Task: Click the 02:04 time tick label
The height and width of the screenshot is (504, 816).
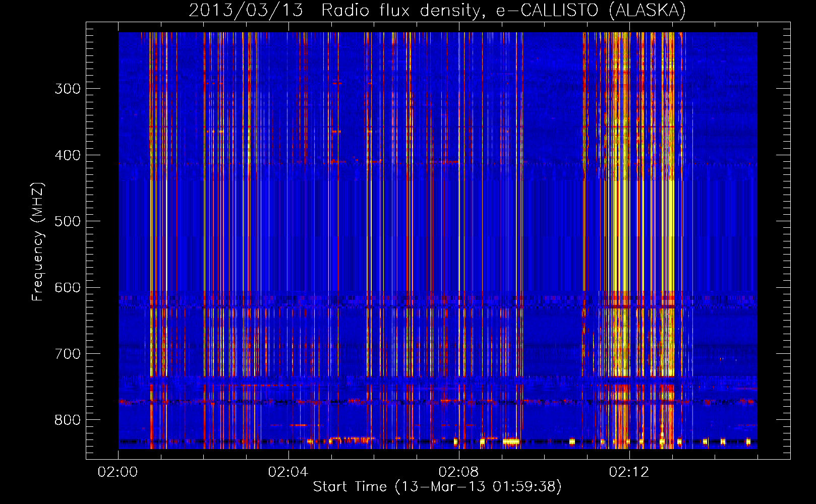Action: pos(288,472)
